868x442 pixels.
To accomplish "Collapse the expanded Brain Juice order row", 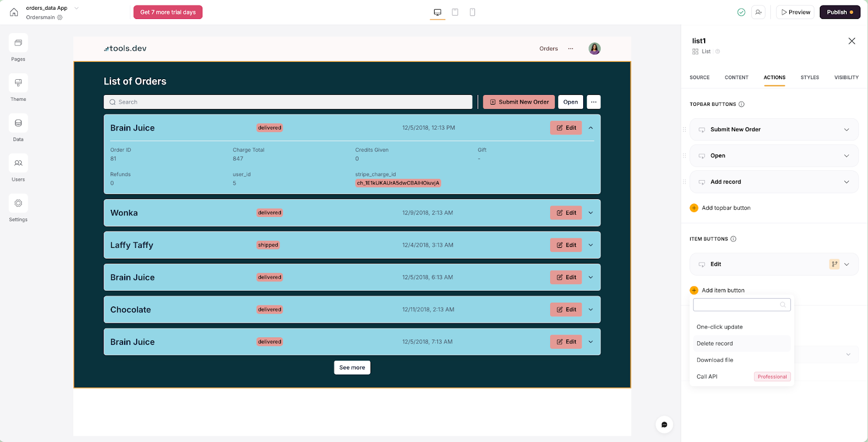I will (x=591, y=128).
